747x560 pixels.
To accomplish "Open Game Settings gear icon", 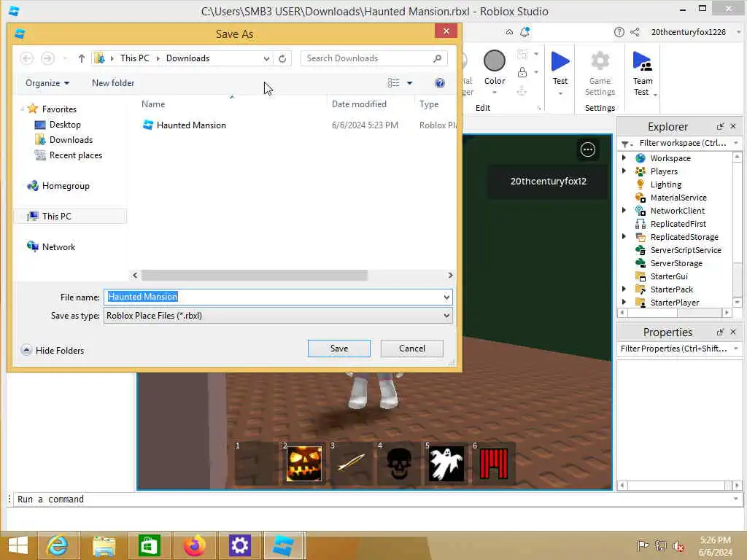I will pyautogui.click(x=600, y=61).
